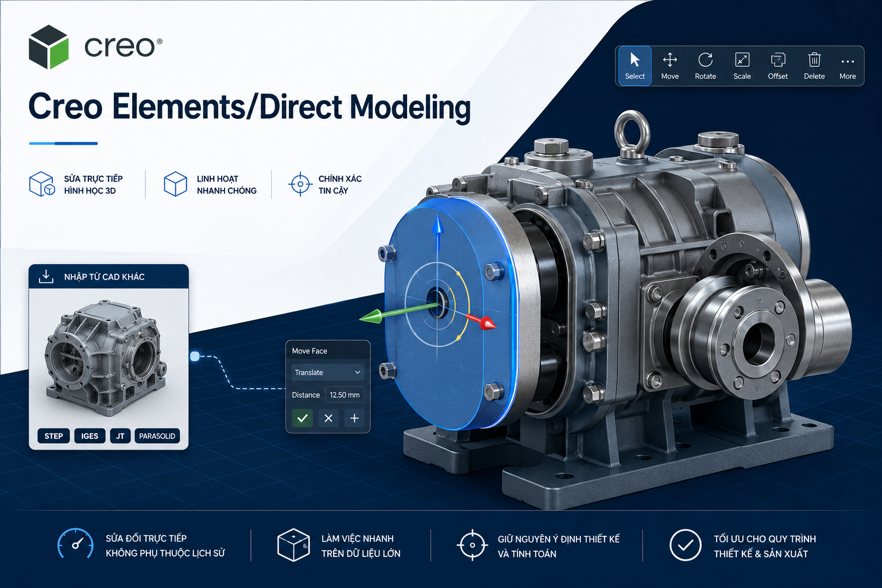Viewport: 882px width, 588px height.
Task: Click the Creo cube logo
Action: [49, 47]
